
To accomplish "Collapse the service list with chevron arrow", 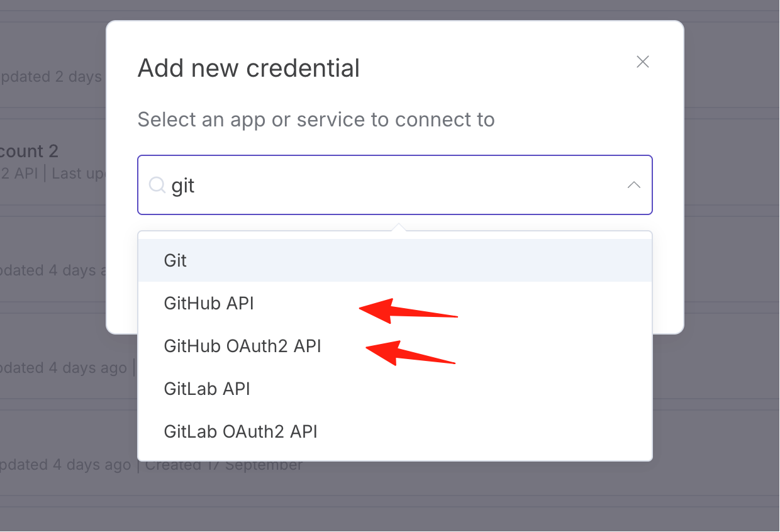I will pyautogui.click(x=634, y=185).
